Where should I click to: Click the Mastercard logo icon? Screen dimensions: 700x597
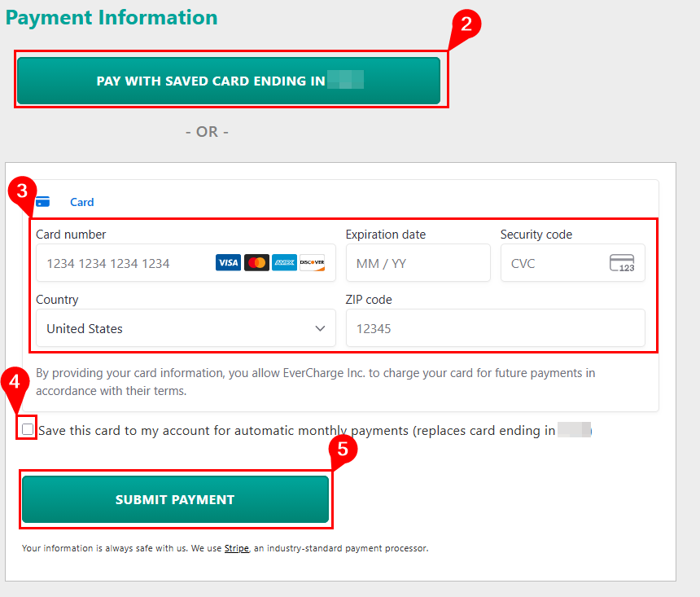click(x=256, y=262)
